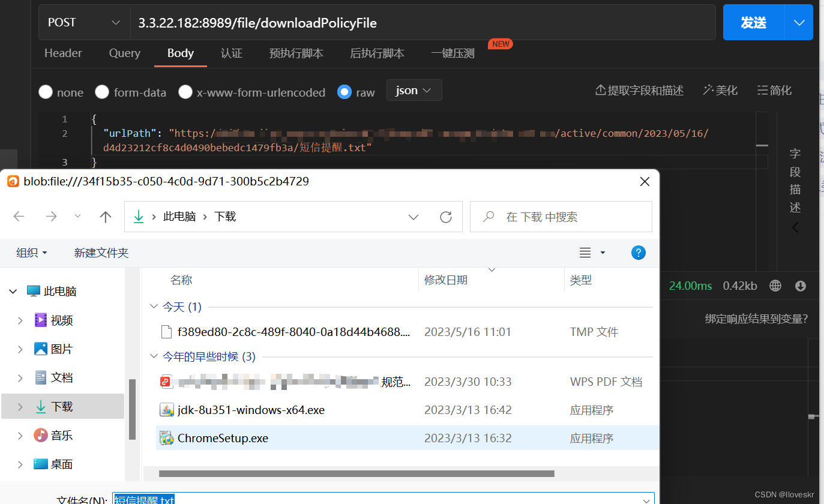824x504 pixels.
Task: Select the form-data radio option
Action: [102, 92]
